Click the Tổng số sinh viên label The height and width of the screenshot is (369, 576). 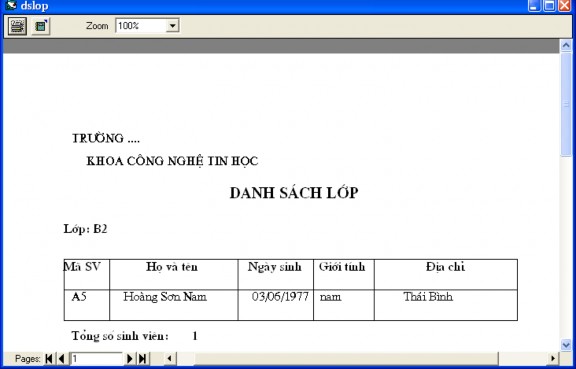coord(120,336)
